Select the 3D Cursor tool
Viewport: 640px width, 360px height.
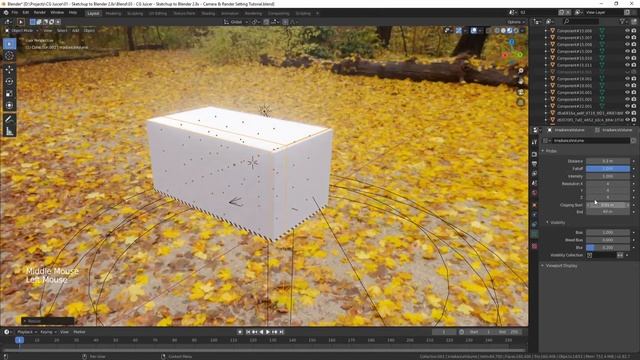[x=9, y=56]
